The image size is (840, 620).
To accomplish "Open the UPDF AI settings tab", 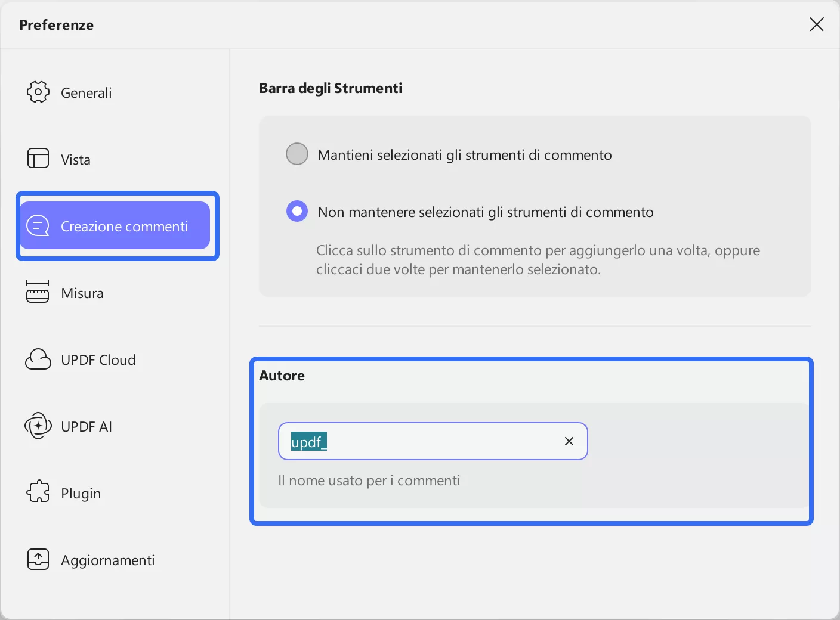I will tap(87, 427).
